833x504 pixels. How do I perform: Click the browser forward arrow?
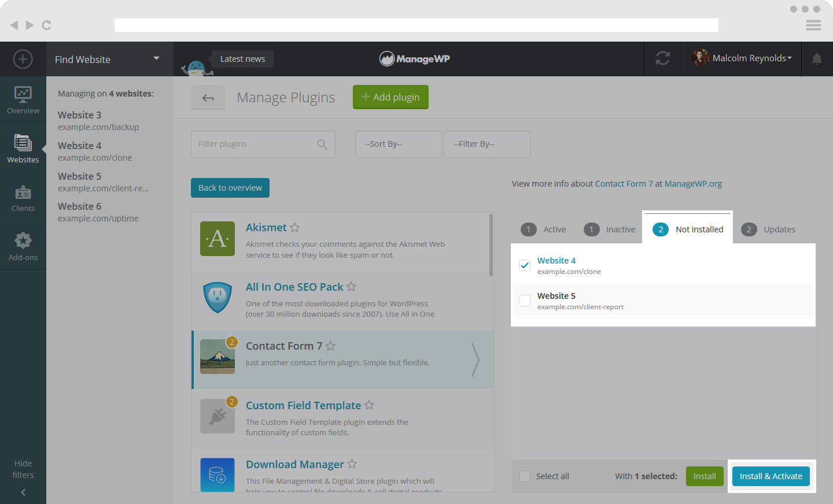point(30,25)
